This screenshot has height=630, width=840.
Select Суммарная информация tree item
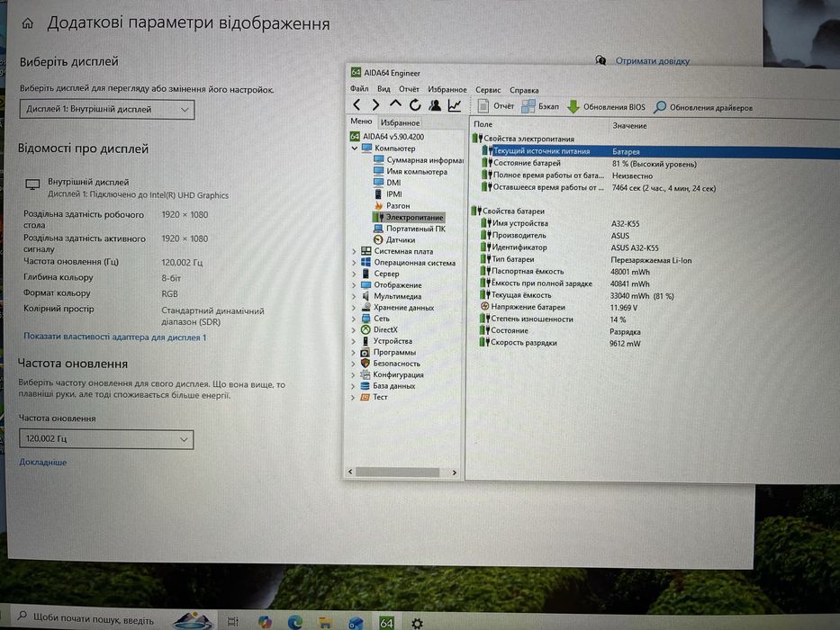[419, 159]
